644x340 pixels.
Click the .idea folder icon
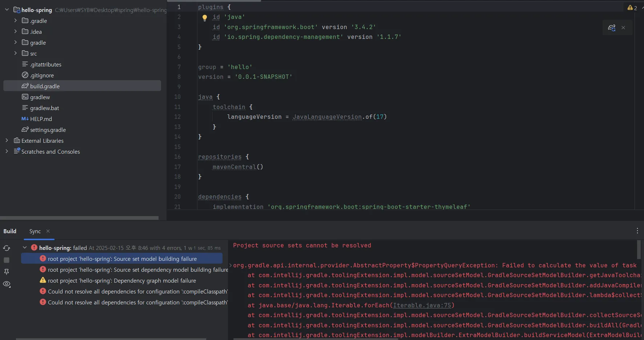pos(25,32)
